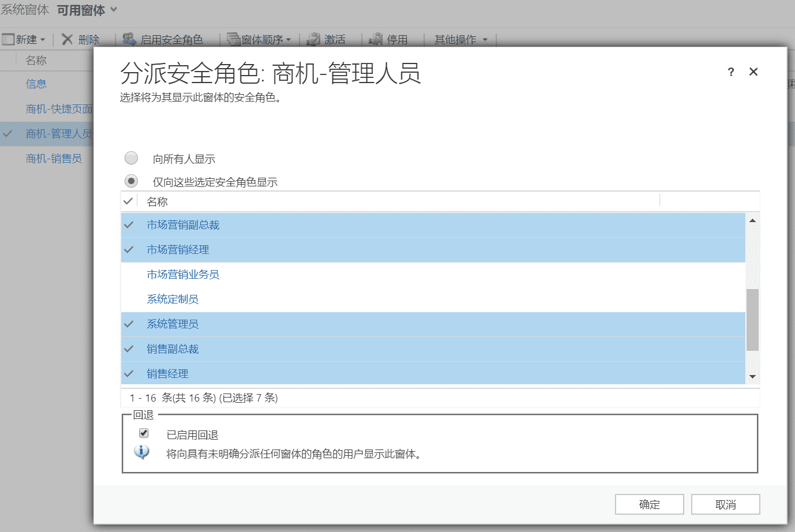
Task: Expand the 其他操作 dropdown menu
Action: pyautogui.click(x=485, y=40)
